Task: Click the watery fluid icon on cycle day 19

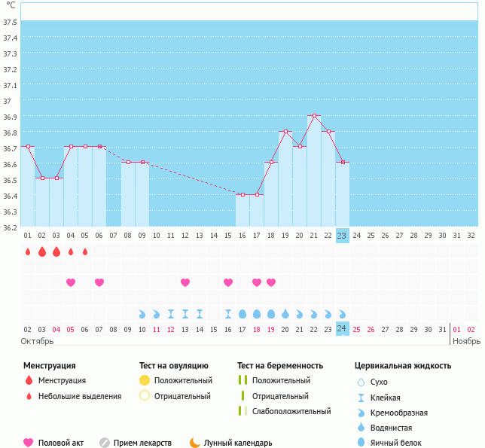Action: (285, 313)
